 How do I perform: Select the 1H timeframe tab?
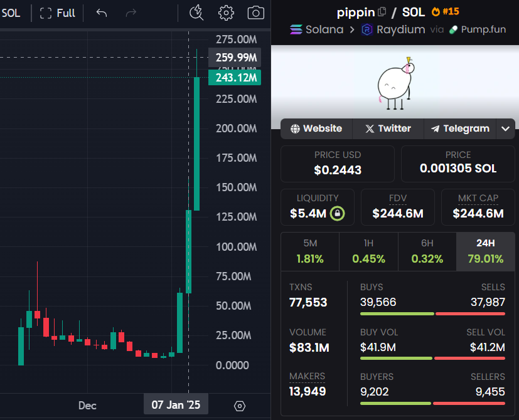(369, 251)
